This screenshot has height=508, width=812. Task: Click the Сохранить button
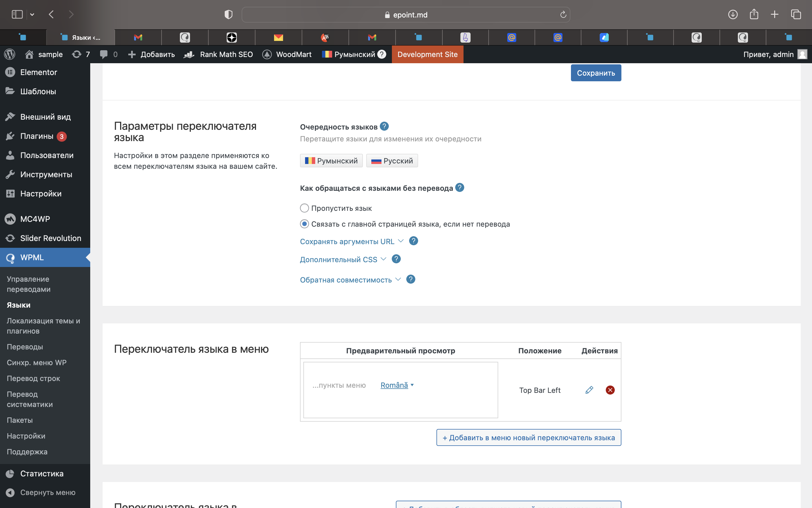pyautogui.click(x=596, y=73)
